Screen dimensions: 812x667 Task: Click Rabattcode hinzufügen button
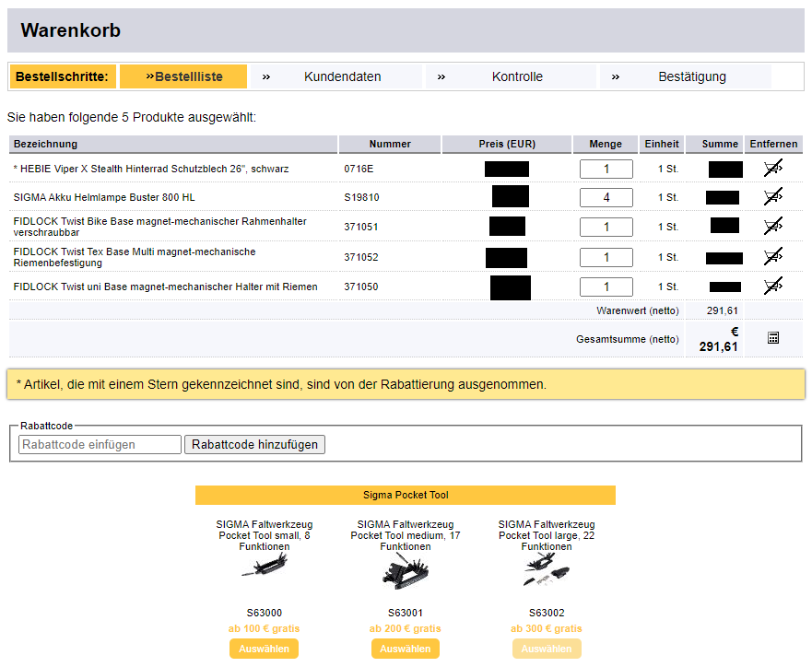[x=254, y=444]
